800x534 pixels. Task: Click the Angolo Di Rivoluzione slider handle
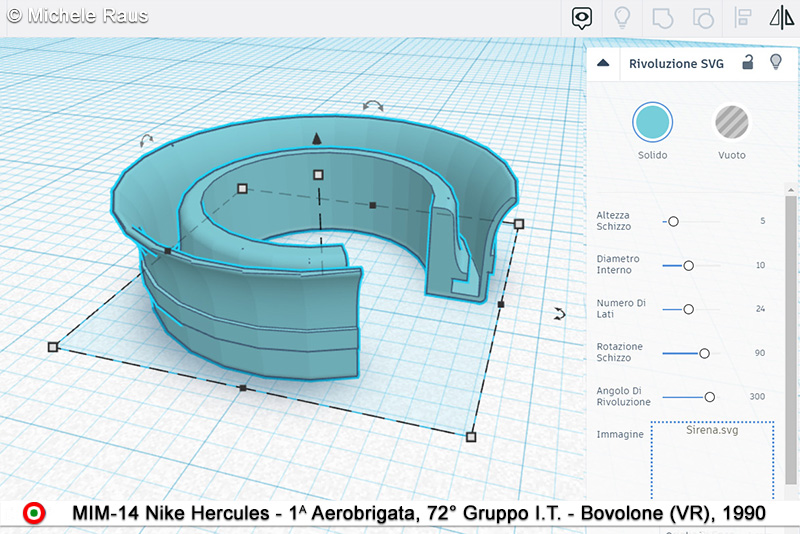tap(709, 397)
